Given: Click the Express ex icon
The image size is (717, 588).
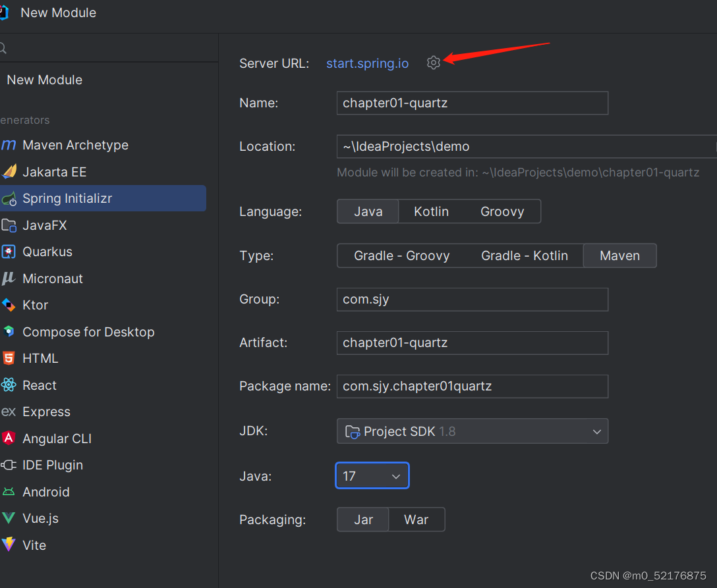Looking at the screenshot, I should [x=8, y=412].
